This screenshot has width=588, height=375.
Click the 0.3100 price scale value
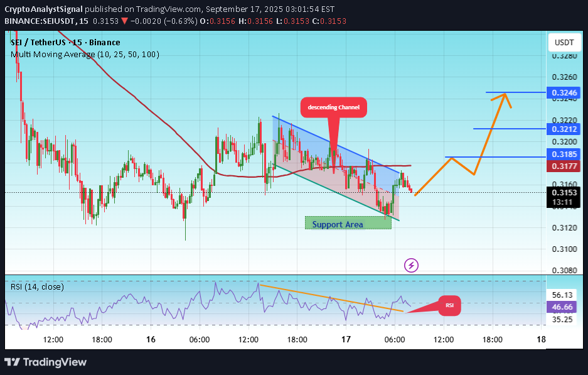(x=564, y=249)
